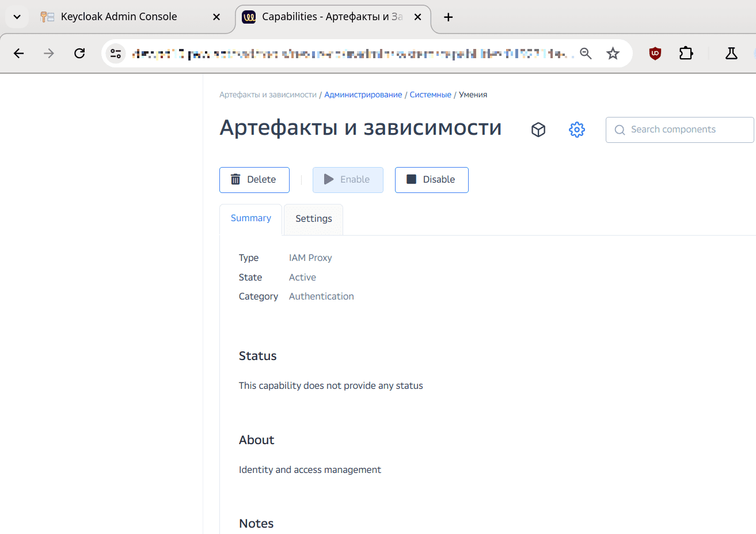Screen dimensions: 756x534
Task: Open the Системные breadcrumb link
Action: (430, 95)
